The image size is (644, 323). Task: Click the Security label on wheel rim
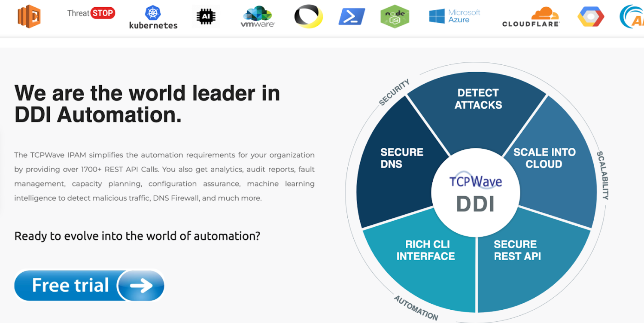point(395,92)
